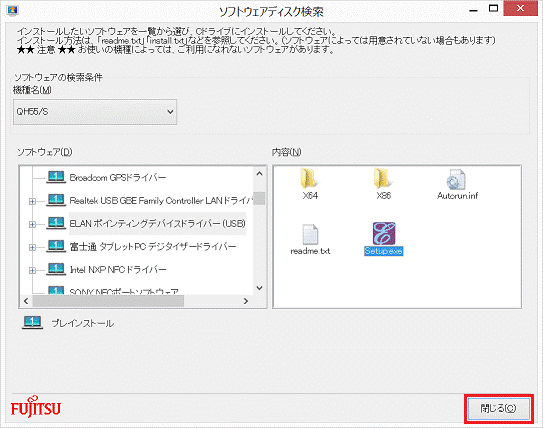
Task: Click the Autorun.inf file name label
Action: point(457,196)
